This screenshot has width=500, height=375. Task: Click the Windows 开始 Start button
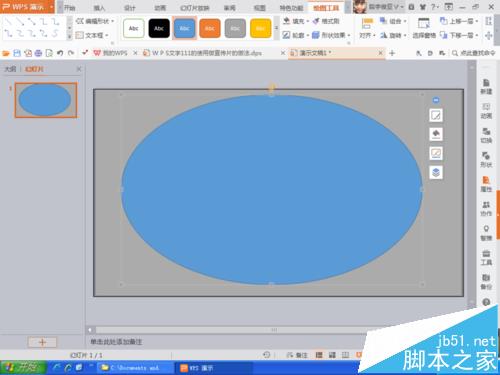click(x=23, y=368)
